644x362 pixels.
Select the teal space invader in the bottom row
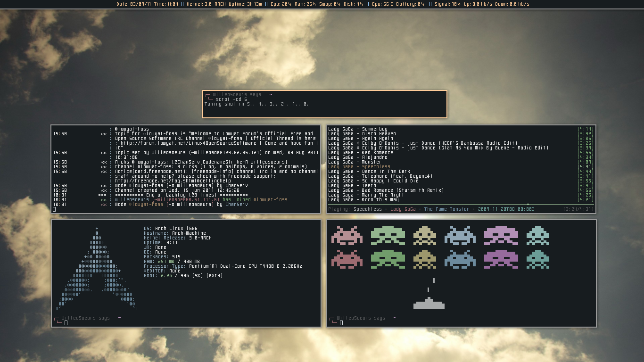(537, 259)
